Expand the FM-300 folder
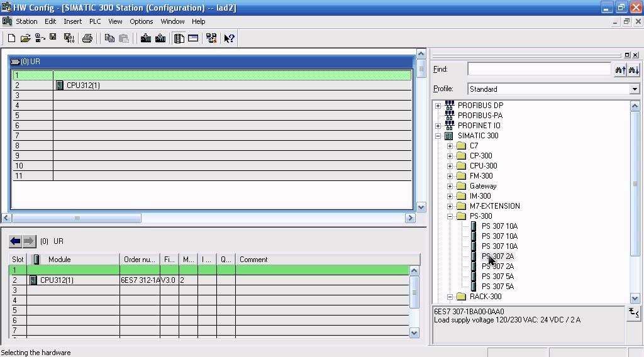The image size is (644, 357). click(x=450, y=176)
